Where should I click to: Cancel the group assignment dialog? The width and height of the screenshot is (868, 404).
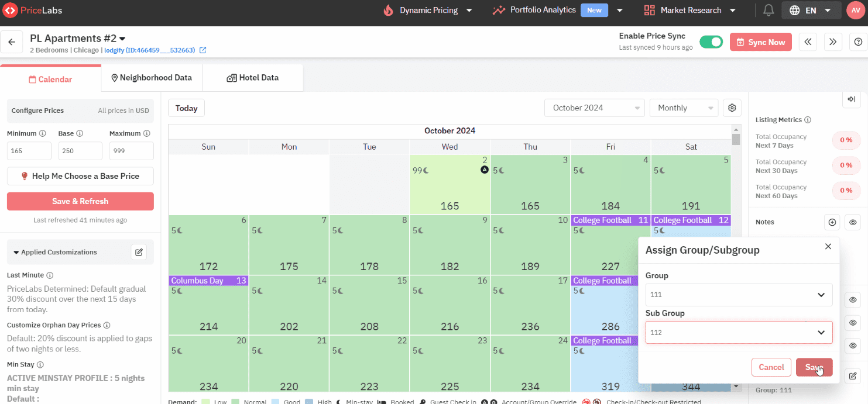coord(771,367)
